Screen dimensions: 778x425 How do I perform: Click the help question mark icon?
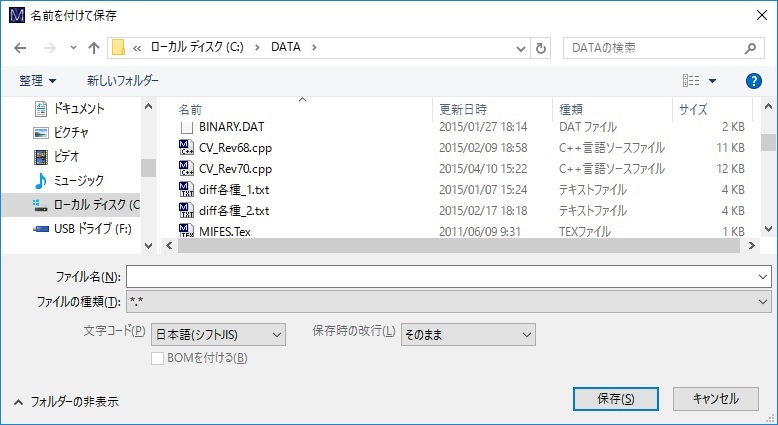pos(754,81)
